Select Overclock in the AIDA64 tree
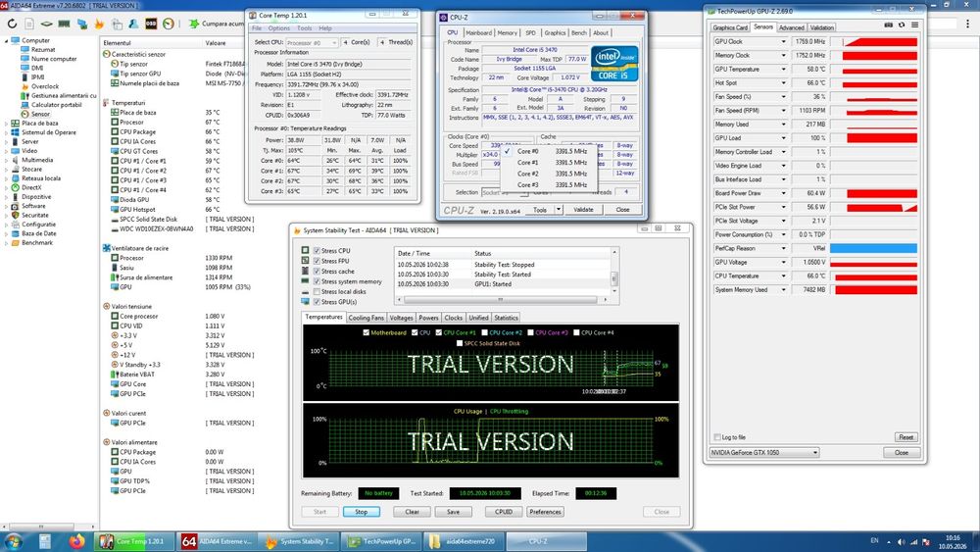 (44, 86)
